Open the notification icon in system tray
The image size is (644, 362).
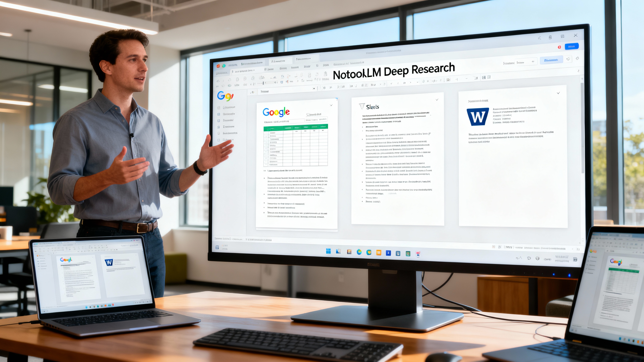575,260
